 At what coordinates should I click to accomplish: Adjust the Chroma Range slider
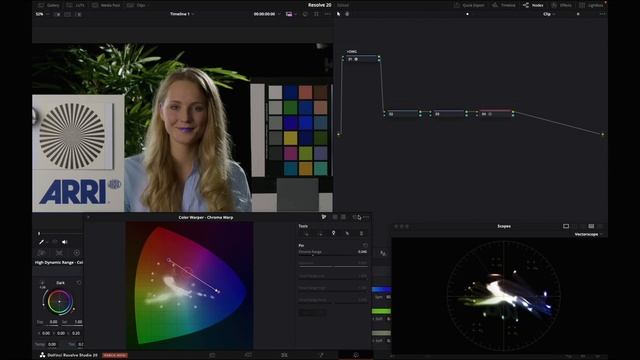click(x=333, y=256)
